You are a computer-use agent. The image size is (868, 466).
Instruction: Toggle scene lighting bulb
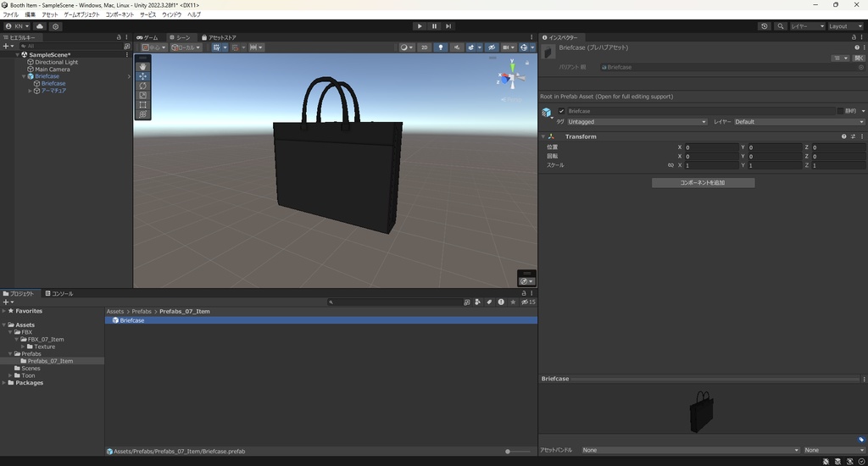[441, 47]
